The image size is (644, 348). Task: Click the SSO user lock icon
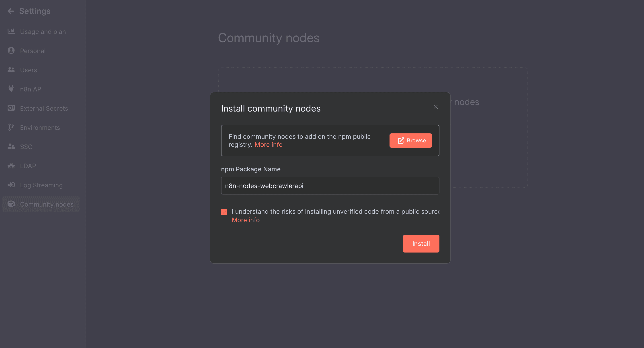click(11, 147)
